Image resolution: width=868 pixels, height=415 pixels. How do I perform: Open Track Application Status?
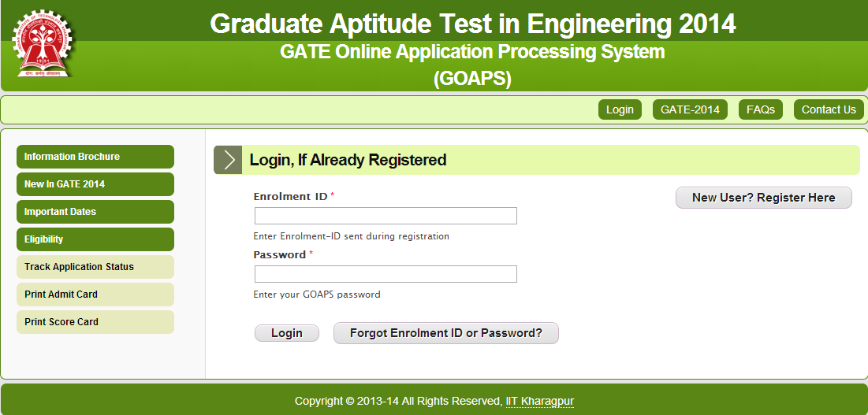(95, 267)
